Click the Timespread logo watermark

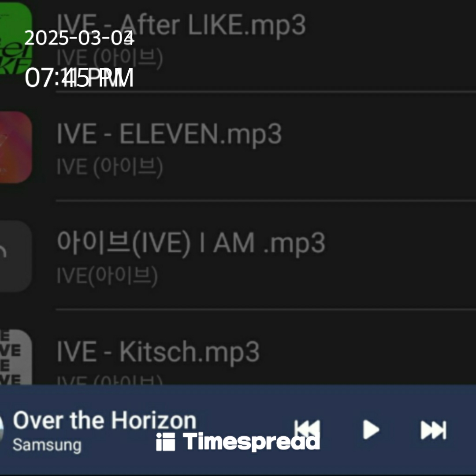point(238,441)
